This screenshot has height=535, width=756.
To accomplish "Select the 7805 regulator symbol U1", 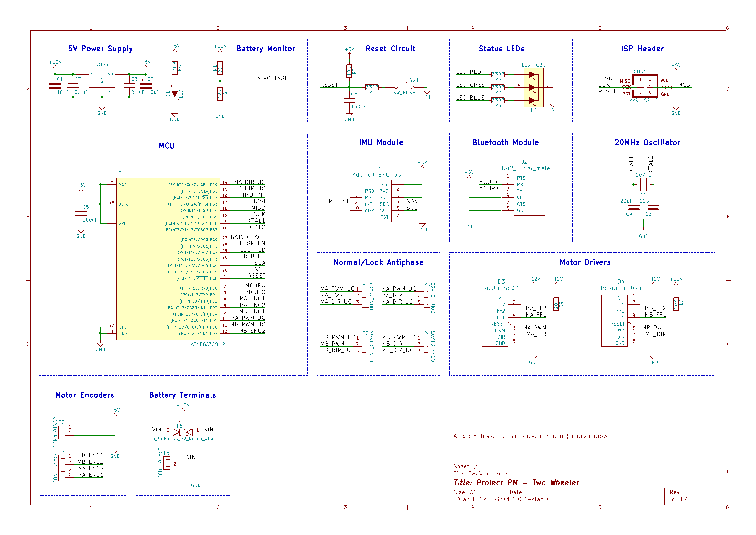I will point(102,78).
